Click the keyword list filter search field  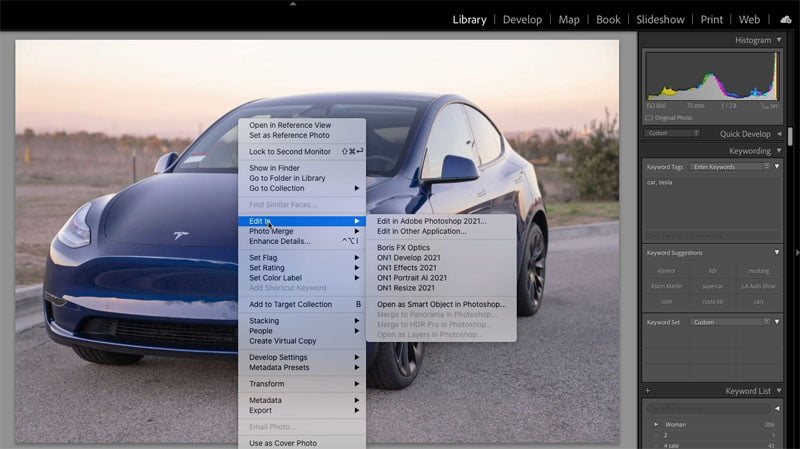(x=709, y=408)
